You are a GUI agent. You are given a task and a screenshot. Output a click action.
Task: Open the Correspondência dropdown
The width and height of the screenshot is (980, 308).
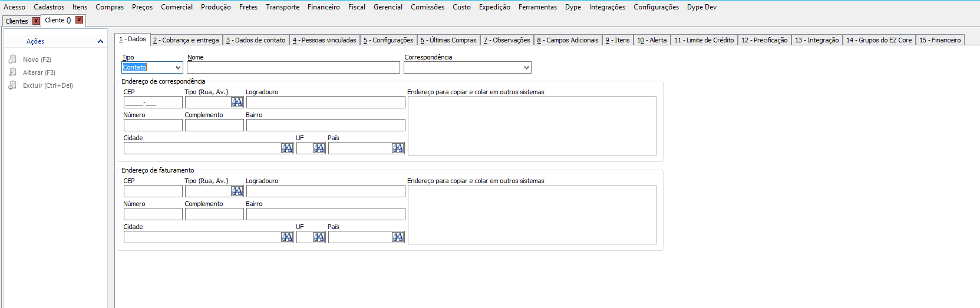[526, 68]
